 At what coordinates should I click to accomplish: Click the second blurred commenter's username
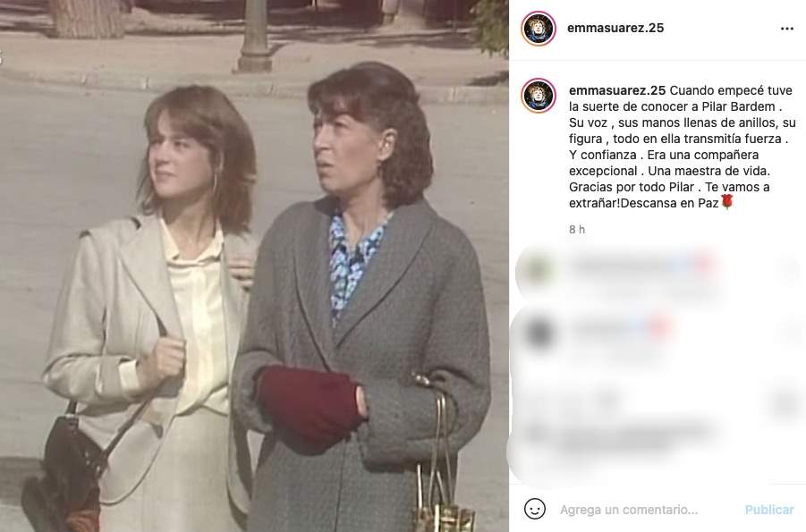[606, 328]
